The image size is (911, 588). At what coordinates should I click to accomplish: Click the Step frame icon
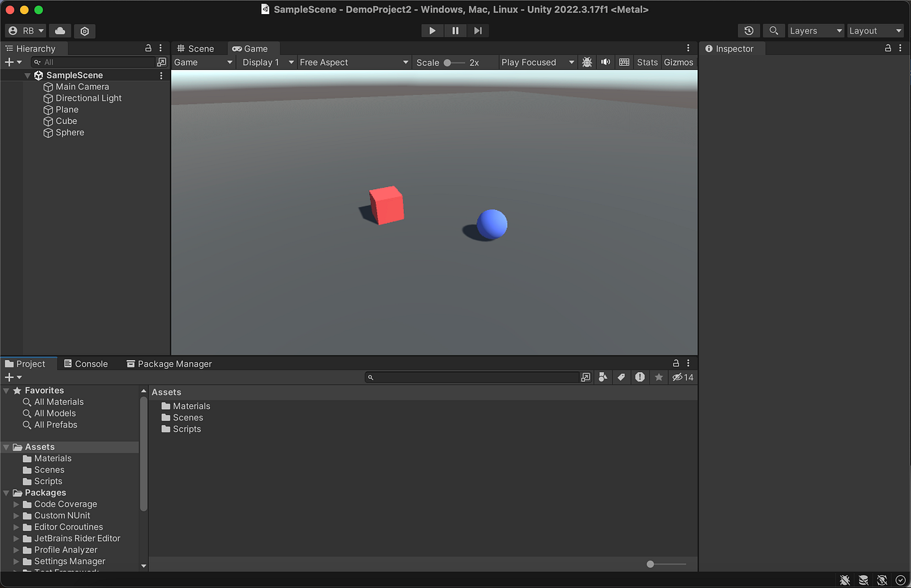click(x=478, y=30)
